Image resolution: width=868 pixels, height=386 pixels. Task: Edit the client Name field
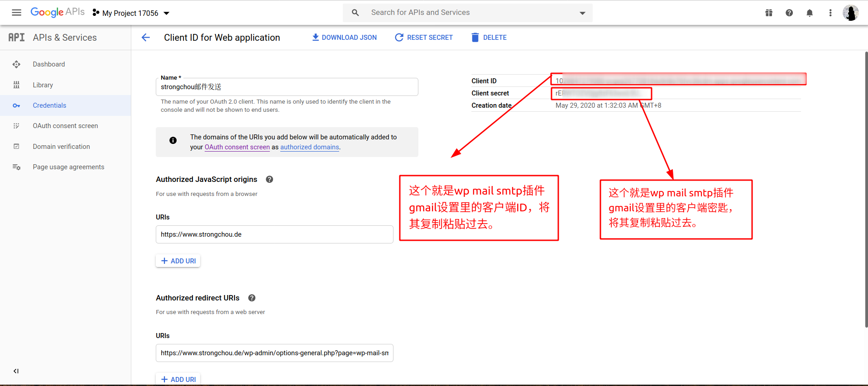pyautogui.click(x=287, y=87)
